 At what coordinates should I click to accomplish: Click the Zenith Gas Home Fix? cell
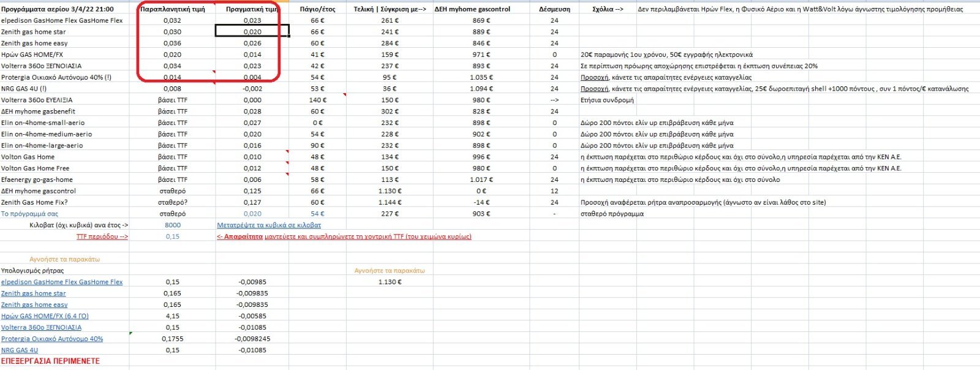click(34, 202)
